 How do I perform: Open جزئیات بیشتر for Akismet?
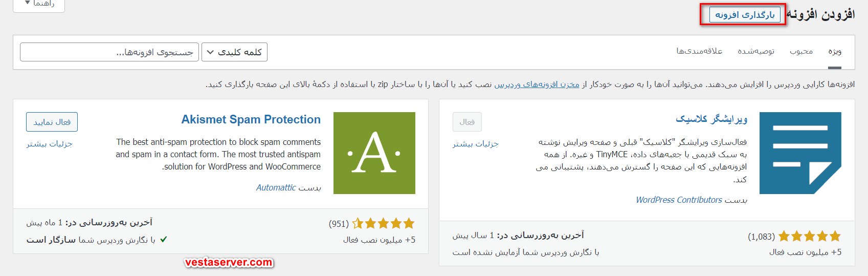coord(50,144)
